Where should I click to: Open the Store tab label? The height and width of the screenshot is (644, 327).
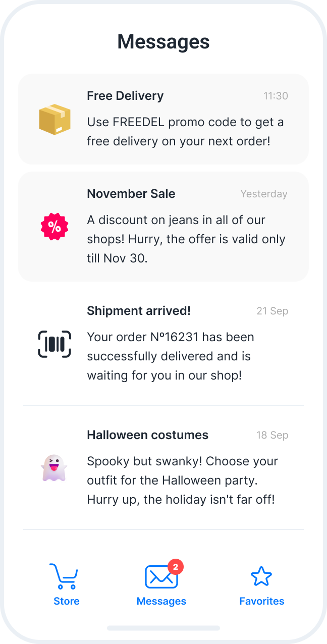coord(67,601)
